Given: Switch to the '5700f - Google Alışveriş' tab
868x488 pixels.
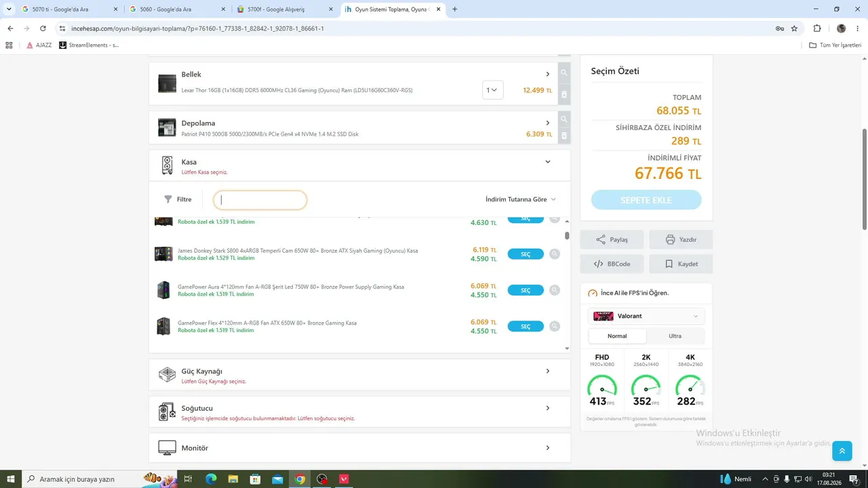Looking at the screenshot, I should [x=284, y=9].
